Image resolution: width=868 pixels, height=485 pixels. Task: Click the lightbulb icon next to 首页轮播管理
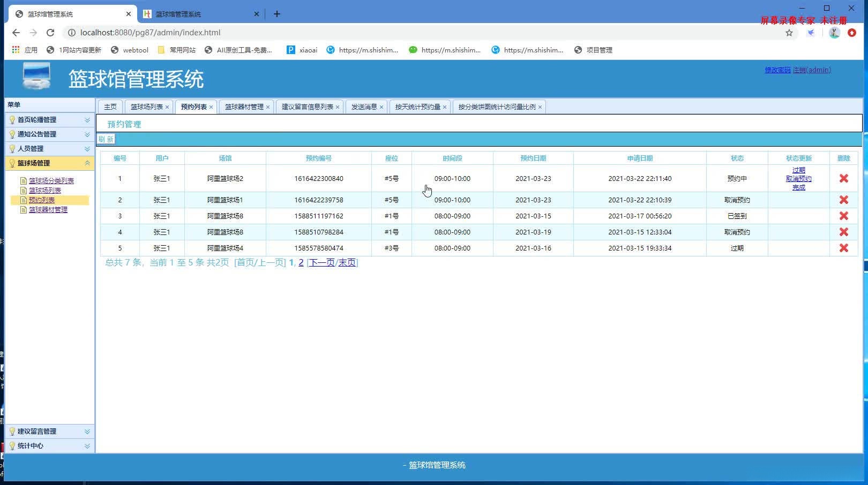11,119
